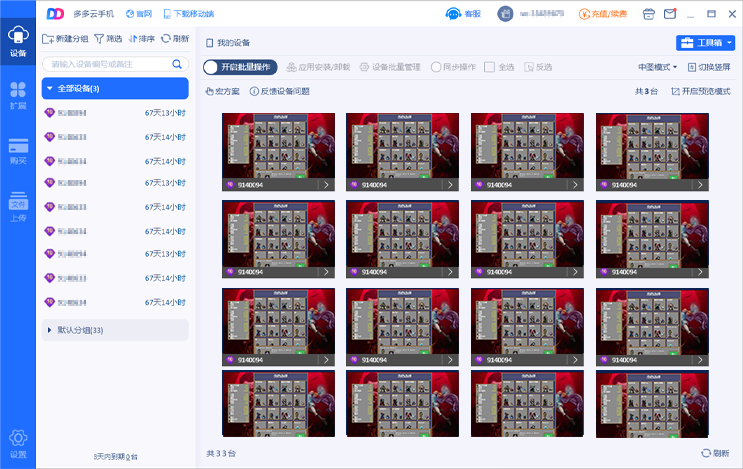The width and height of the screenshot is (743, 469).
Task: Open the 筛选 filter funnel
Action: pyautogui.click(x=108, y=39)
